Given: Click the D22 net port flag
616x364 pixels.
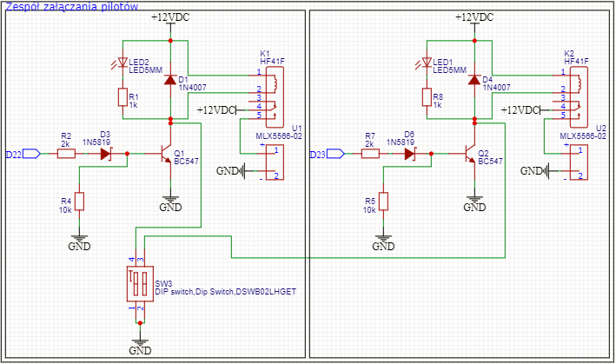Looking at the screenshot, I should pos(31,154).
